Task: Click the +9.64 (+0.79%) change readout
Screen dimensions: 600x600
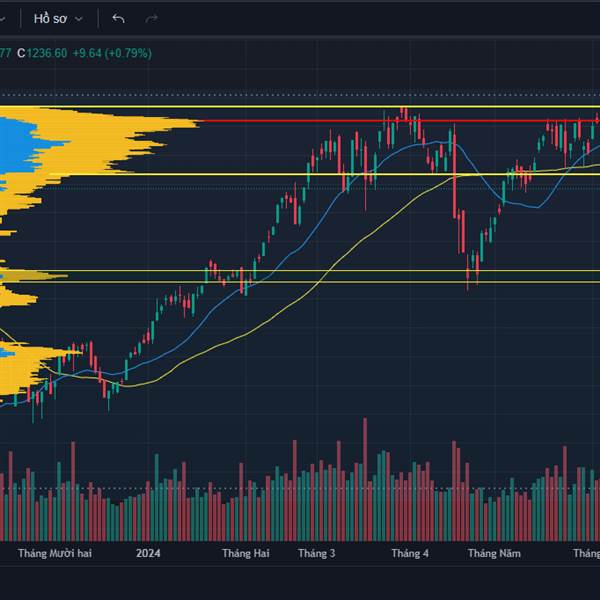Action: point(112,53)
